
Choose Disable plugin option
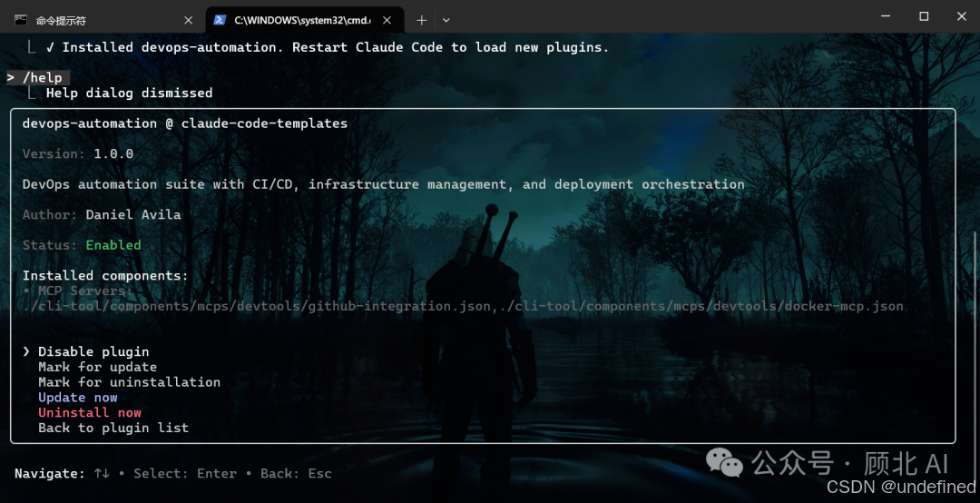pyautogui.click(x=93, y=351)
